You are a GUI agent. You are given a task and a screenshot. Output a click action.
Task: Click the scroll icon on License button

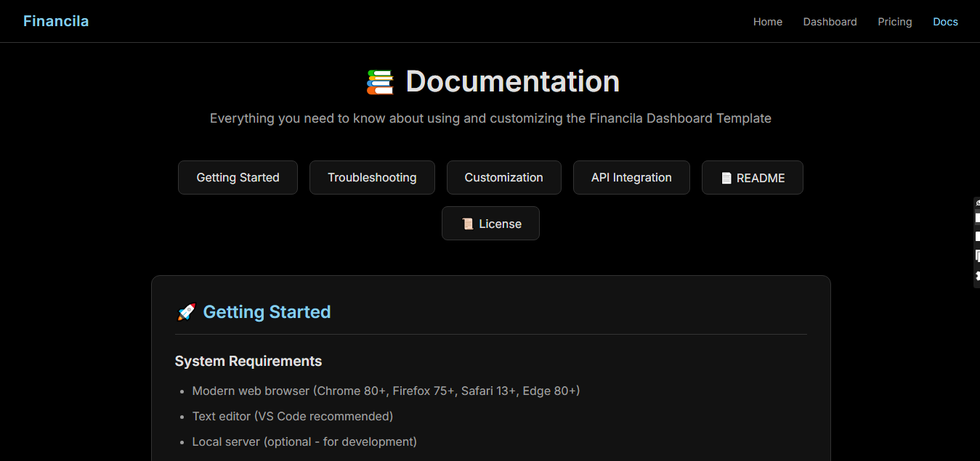coord(468,224)
